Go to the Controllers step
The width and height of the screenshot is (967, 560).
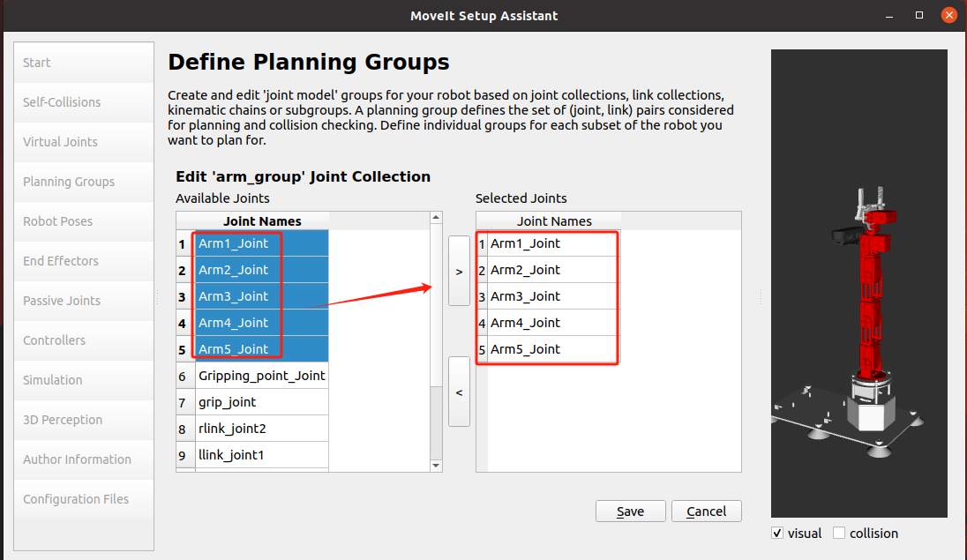click(x=84, y=340)
